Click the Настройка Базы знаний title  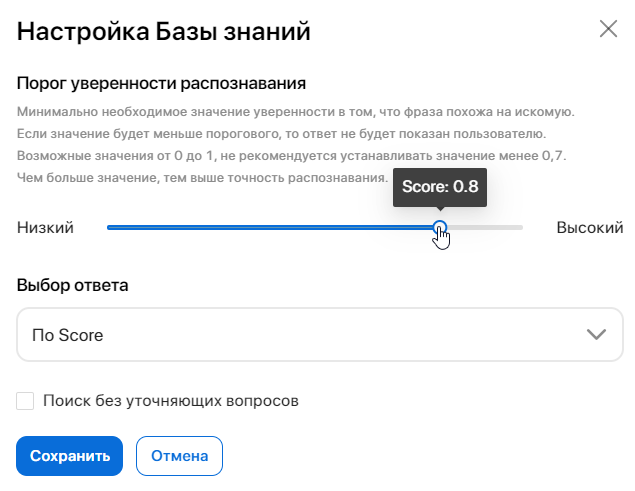(164, 31)
